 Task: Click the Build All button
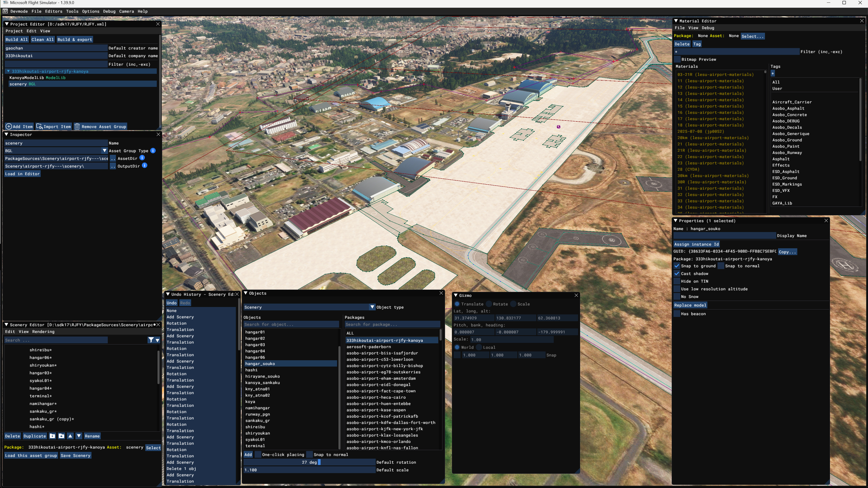pyautogui.click(x=16, y=39)
